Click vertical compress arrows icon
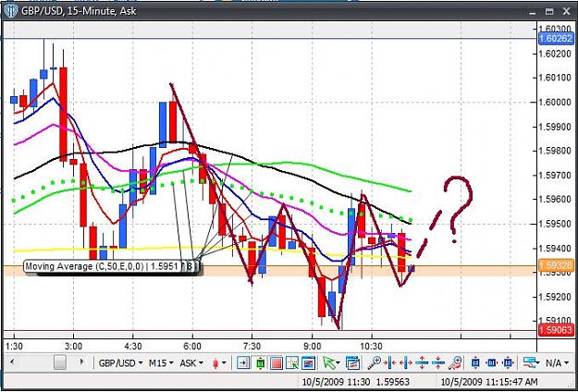Image resolution: width=578 pixels, height=392 pixels. click(438, 363)
